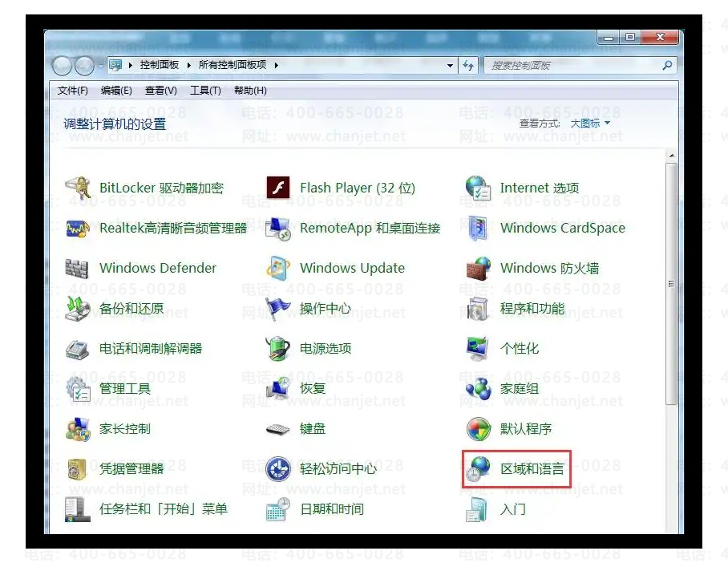The width and height of the screenshot is (728, 563).
Task: Open the Windows Update icon
Action: point(278,268)
